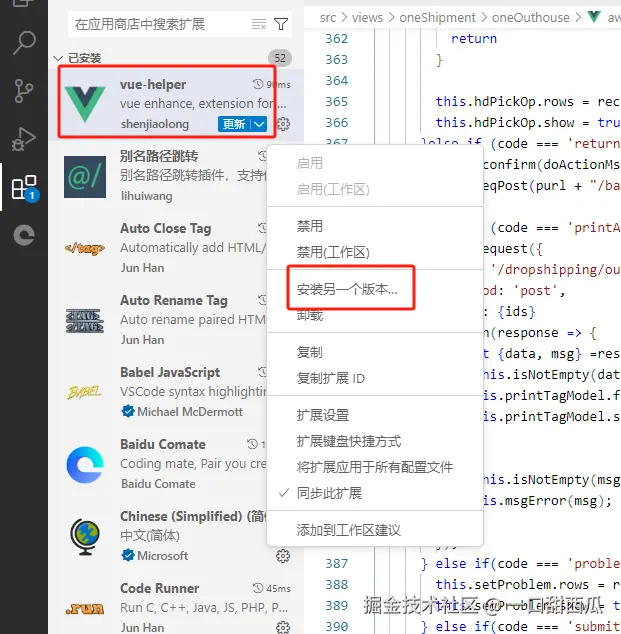Viewport: 621px width, 634px height.
Task: Select the 别名路径跳转 extension logo
Action: 85,177
